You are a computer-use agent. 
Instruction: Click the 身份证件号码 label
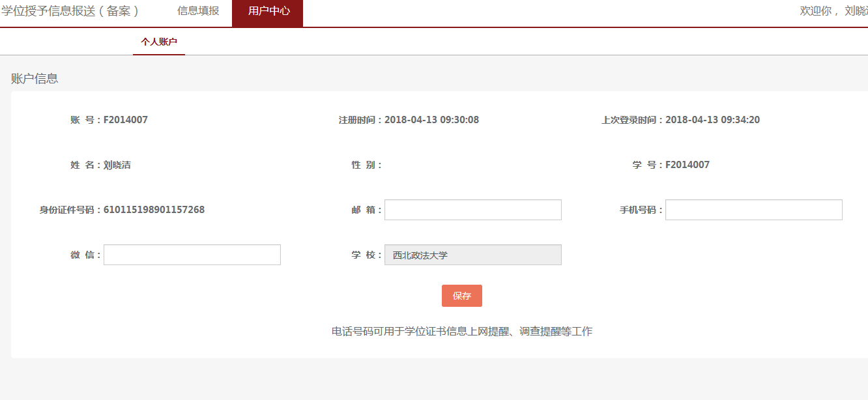tap(70, 210)
